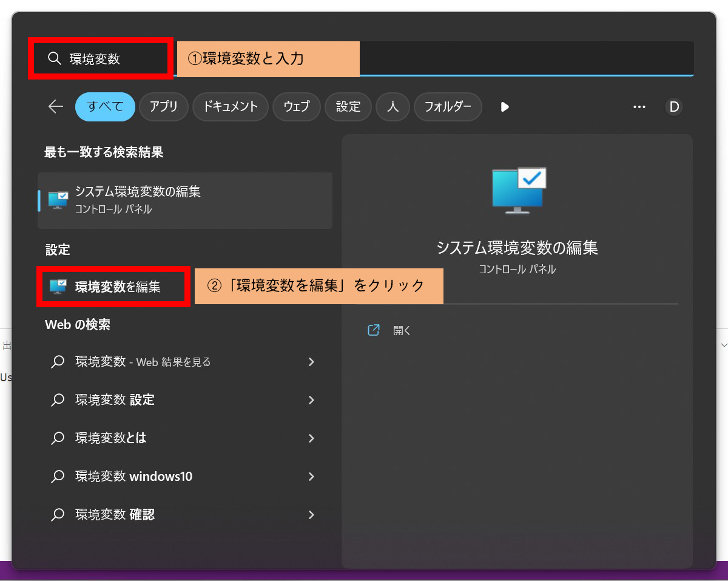Switch to the アプリ filter
The image size is (728, 581).
[163, 106]
